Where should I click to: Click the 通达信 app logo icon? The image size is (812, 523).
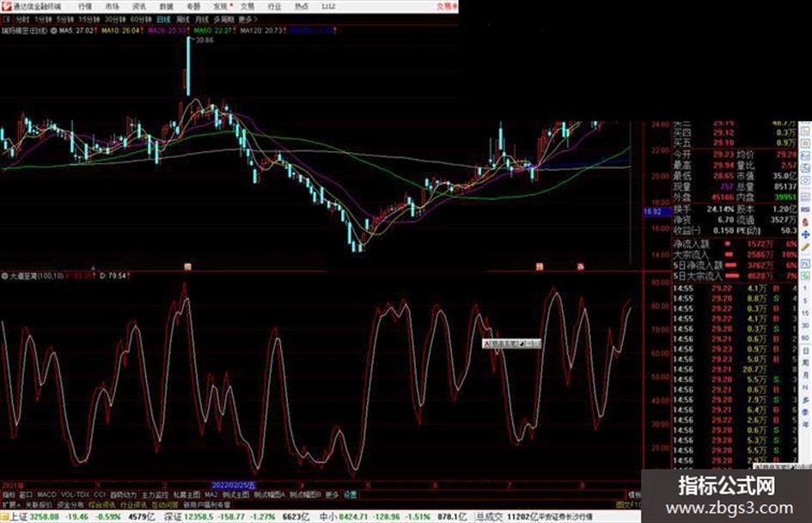(6, 6)
